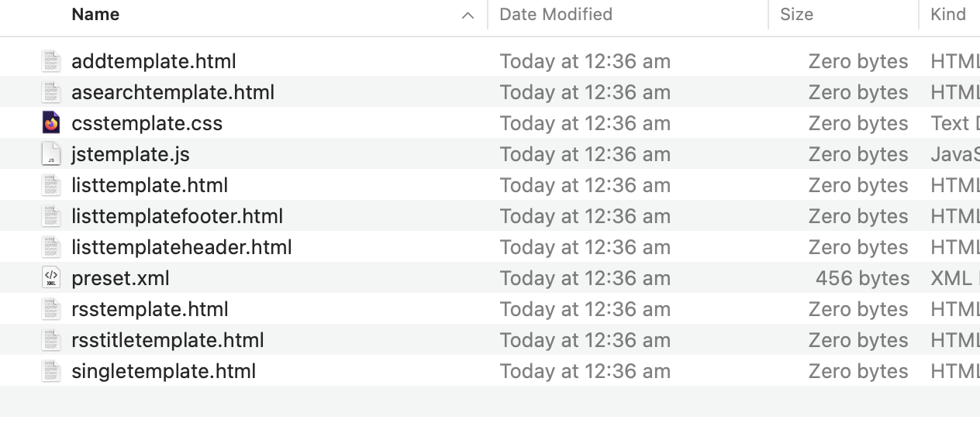The width and height of the screenshot is (980, 423).
Task: Click the Firefox icon beside csstemplate.css
Action: (x=51, y=123)
